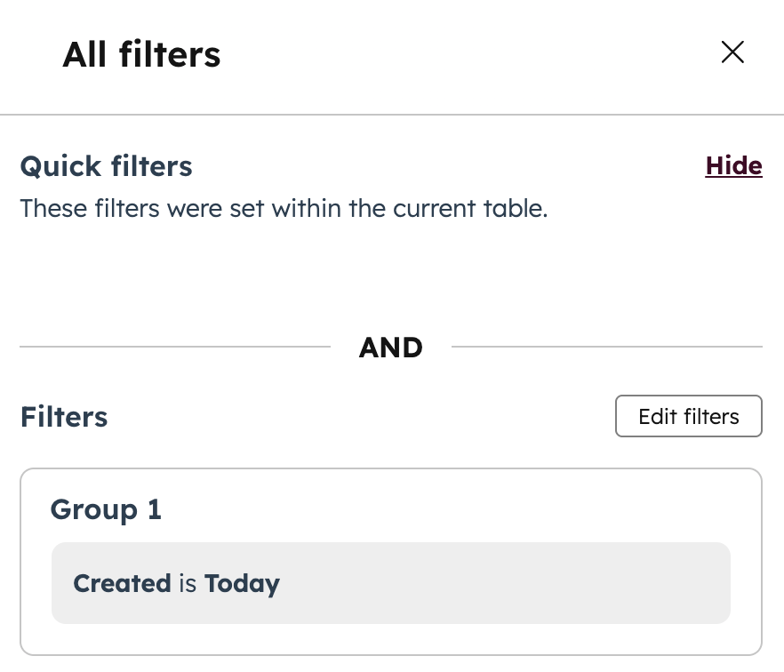This screenshot has width=784, height=672.
Task: Click the Quick filters description text
Action: pos(284,208)
